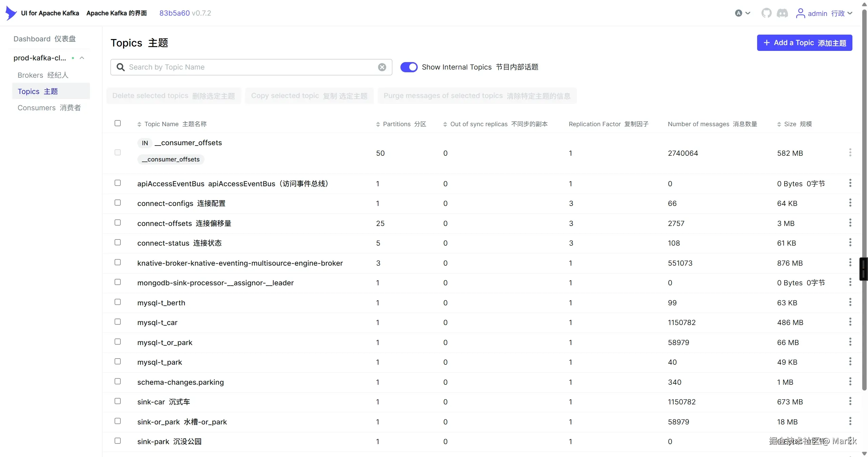Open actions menu for apiAccessEventBus row

coord(850,183)
